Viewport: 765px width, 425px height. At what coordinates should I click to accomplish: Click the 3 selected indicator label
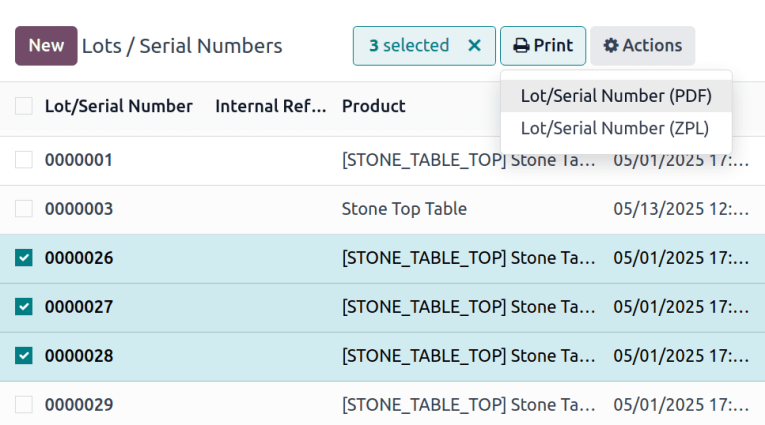coord(409,46)
